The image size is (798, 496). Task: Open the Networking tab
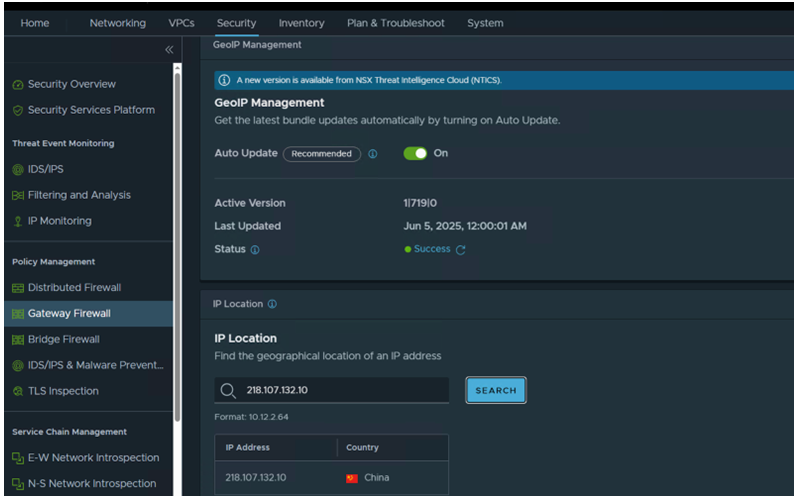[117, 23]
